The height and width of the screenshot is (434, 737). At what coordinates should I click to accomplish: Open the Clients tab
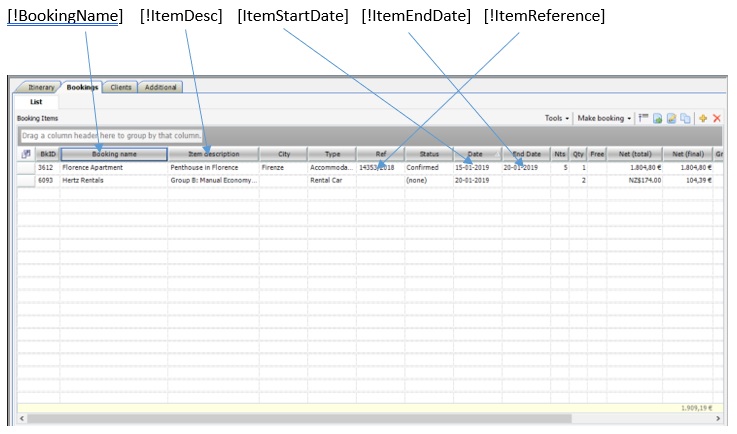pyautogui.click(x=120, y=88)
